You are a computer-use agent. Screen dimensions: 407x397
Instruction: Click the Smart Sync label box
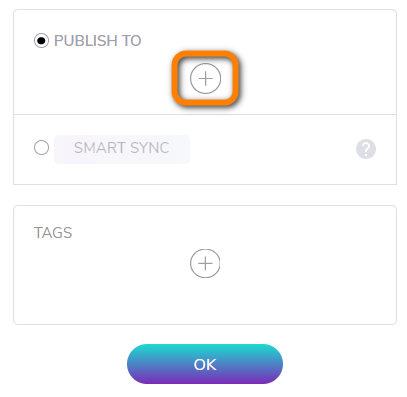[122, 149]
